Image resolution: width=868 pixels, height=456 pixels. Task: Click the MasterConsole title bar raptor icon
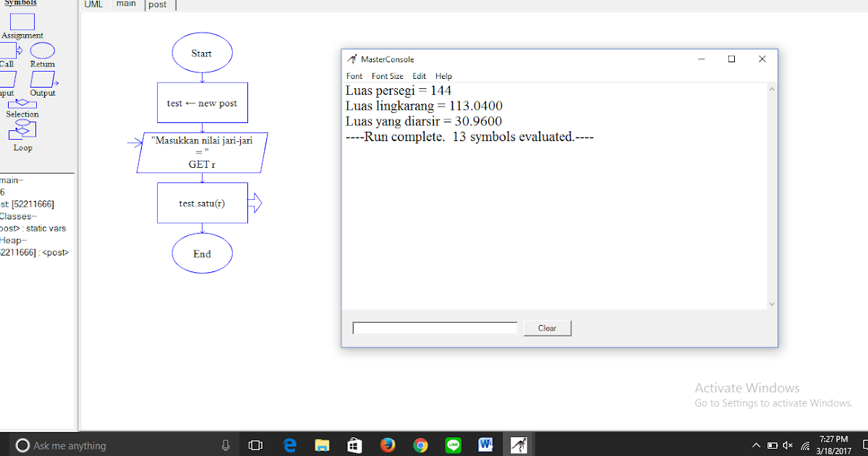click(x=352, y=59)
